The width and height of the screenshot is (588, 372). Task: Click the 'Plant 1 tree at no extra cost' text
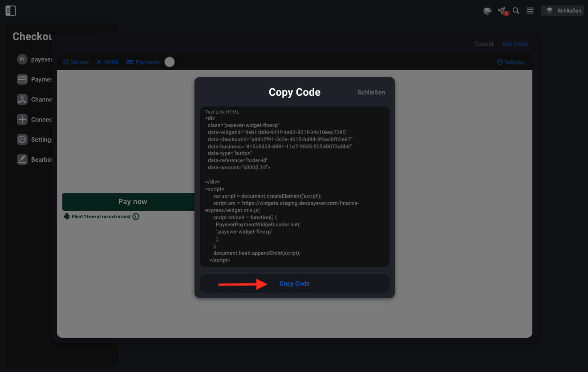pyautogui.click(x=101, y=217)
